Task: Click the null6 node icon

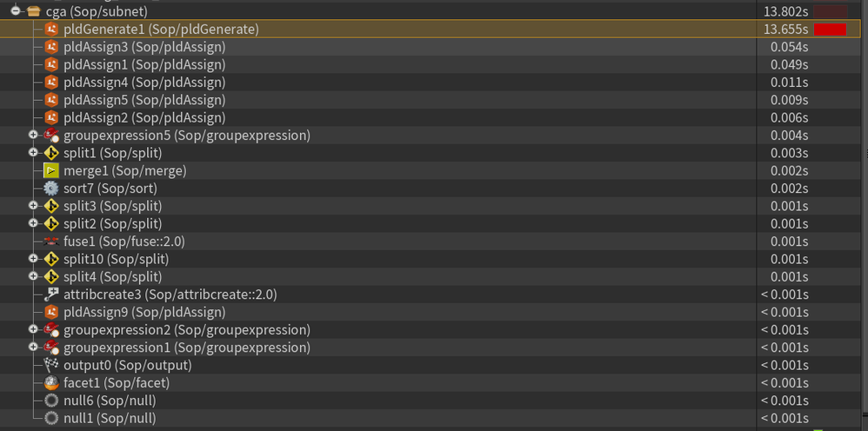Action: 51,401
